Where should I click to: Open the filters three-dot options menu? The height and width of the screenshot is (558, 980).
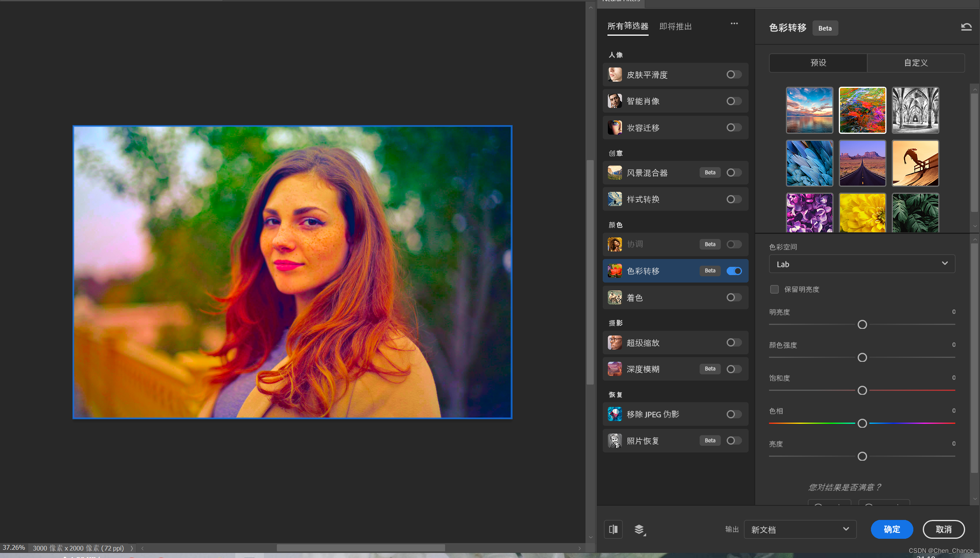734,24
